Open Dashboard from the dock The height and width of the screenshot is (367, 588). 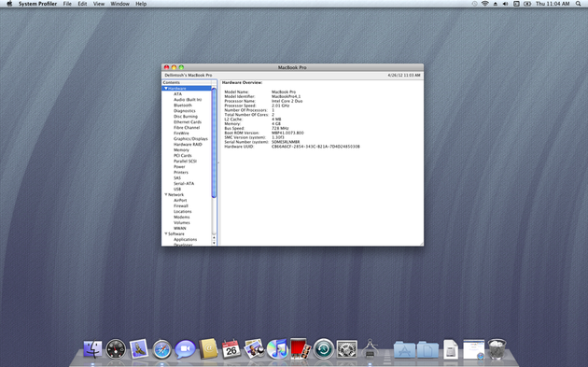click(x=116, y=349)
